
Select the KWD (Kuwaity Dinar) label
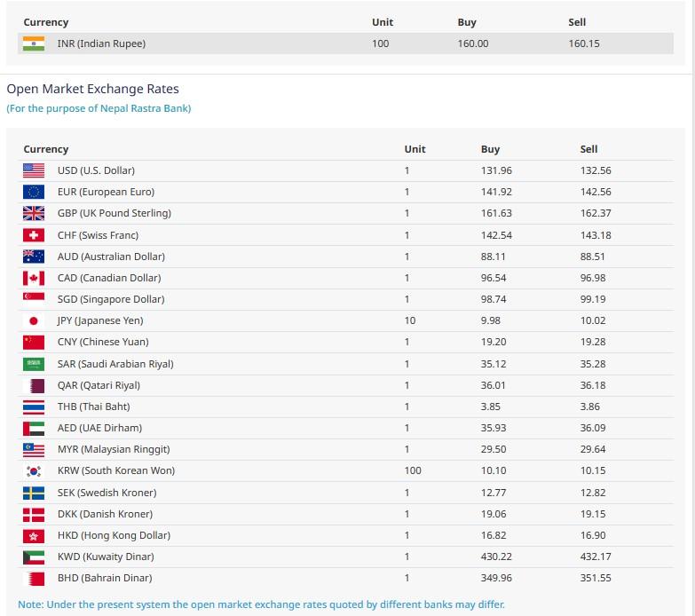[x=105, y=557]
